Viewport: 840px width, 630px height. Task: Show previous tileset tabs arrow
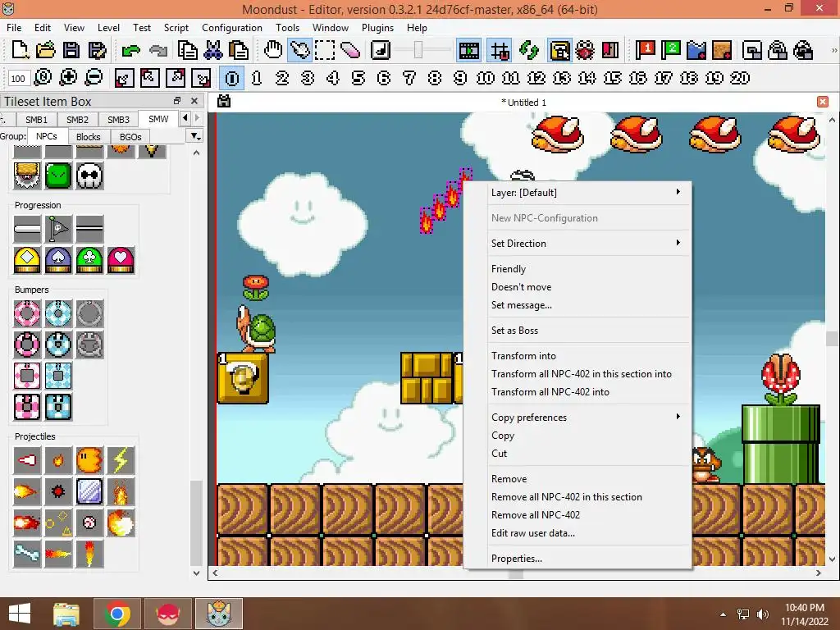tap(185, 117)
